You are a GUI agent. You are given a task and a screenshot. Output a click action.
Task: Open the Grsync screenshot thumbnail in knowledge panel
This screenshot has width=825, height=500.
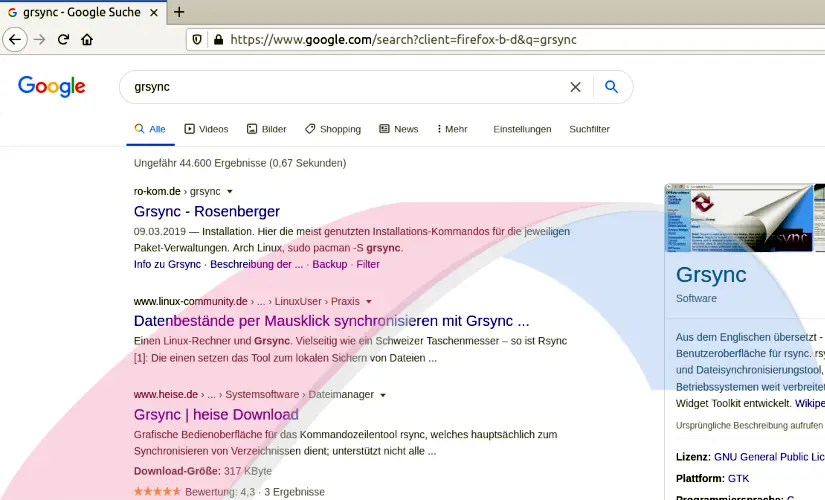point(739,217)
